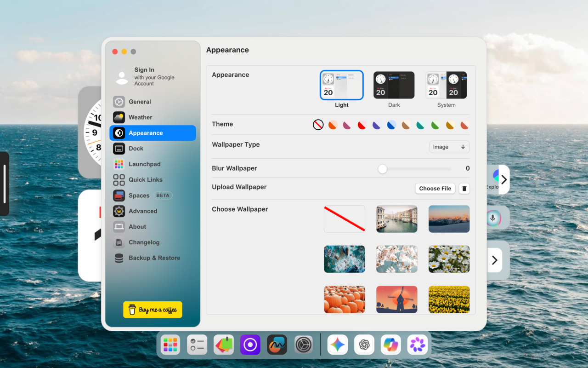Launch Gemini from the dock
The height and width of the screenshot is (368, 588).
coord(338,345)
